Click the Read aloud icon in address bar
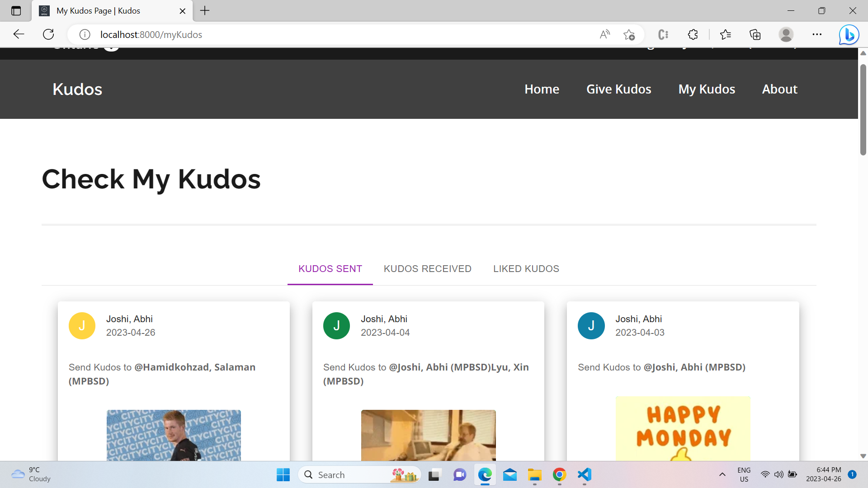Viewport: 868px width, 488px height. 604,34
